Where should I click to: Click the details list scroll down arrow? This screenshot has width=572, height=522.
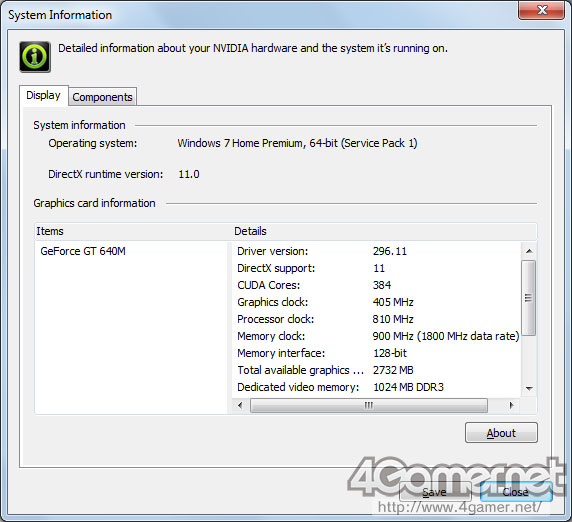click(529, 388)
